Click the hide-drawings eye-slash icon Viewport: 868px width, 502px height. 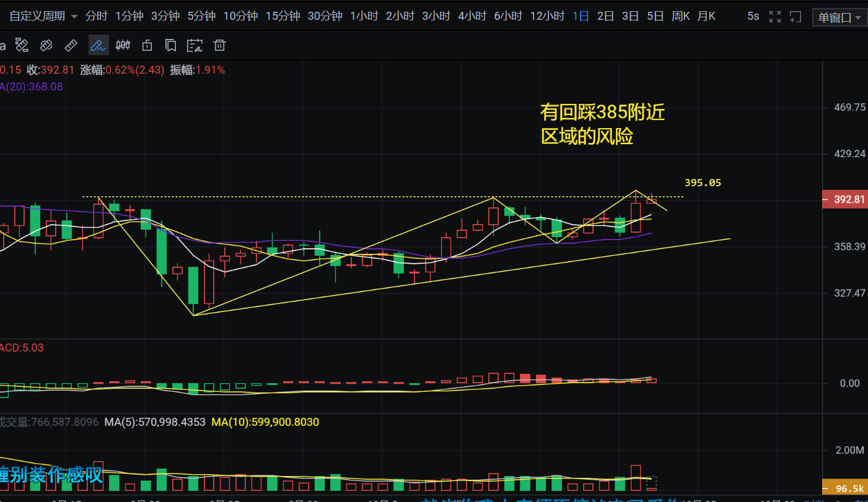point(46,45)
